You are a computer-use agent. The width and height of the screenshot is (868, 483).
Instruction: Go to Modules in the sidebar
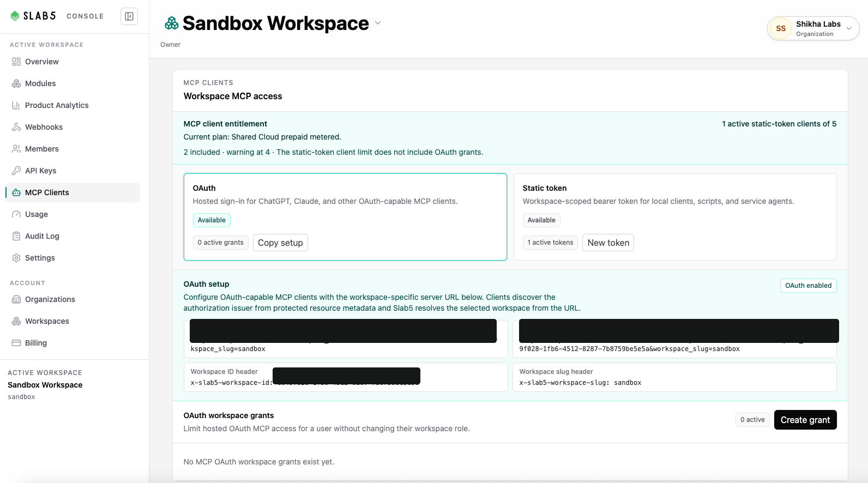click(73, 83)
